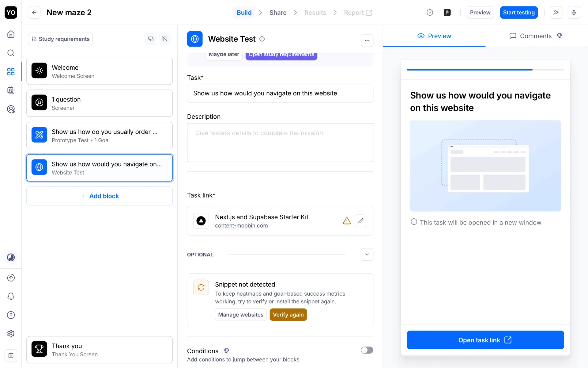Edit task link with pencil icon

point(361,221)
